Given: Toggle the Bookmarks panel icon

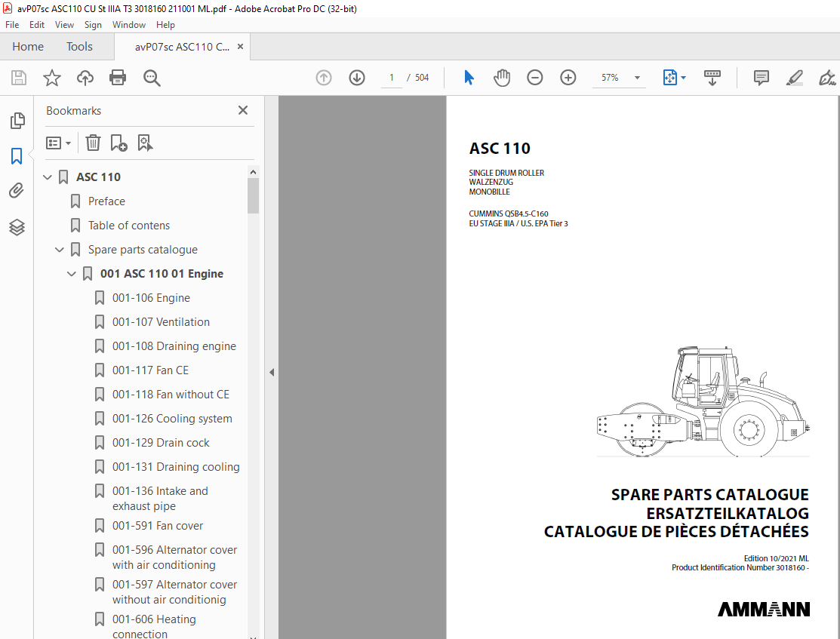Looking at the screenshot, I should 17,156.
